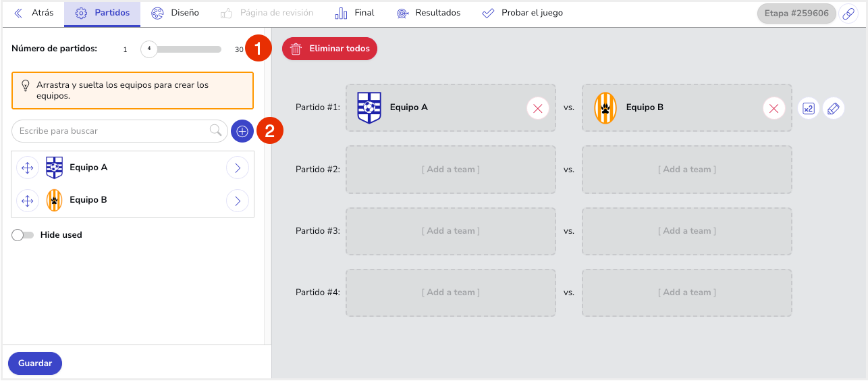This screenshot has height=381, width=868.
Task: Open the Partidos tab
Action: pyautogui.click(x=102, y=13)
